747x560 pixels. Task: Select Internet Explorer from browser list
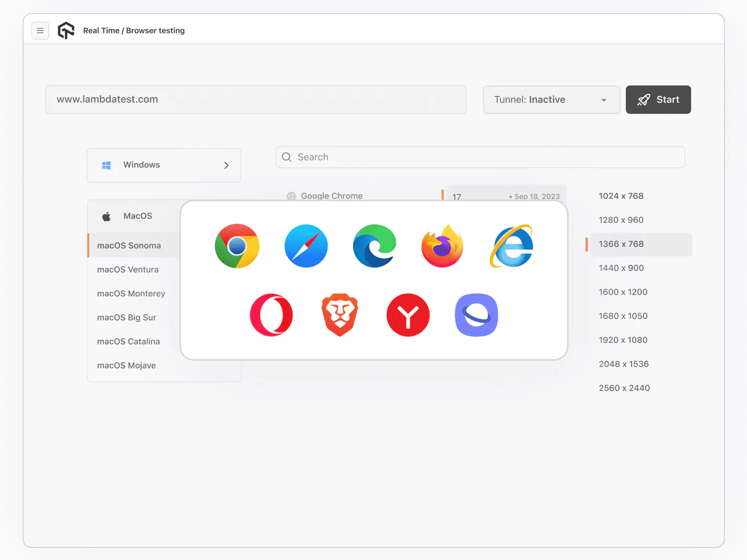511,246
